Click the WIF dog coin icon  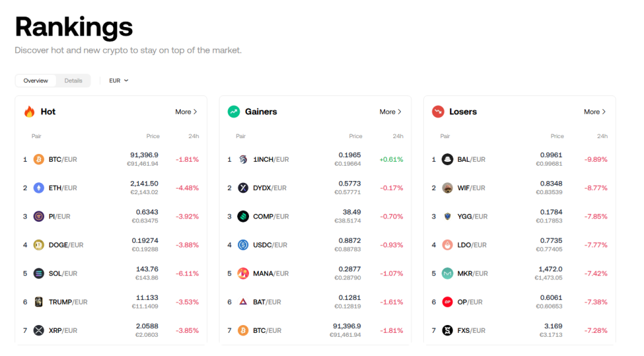[x=448, y=188]
